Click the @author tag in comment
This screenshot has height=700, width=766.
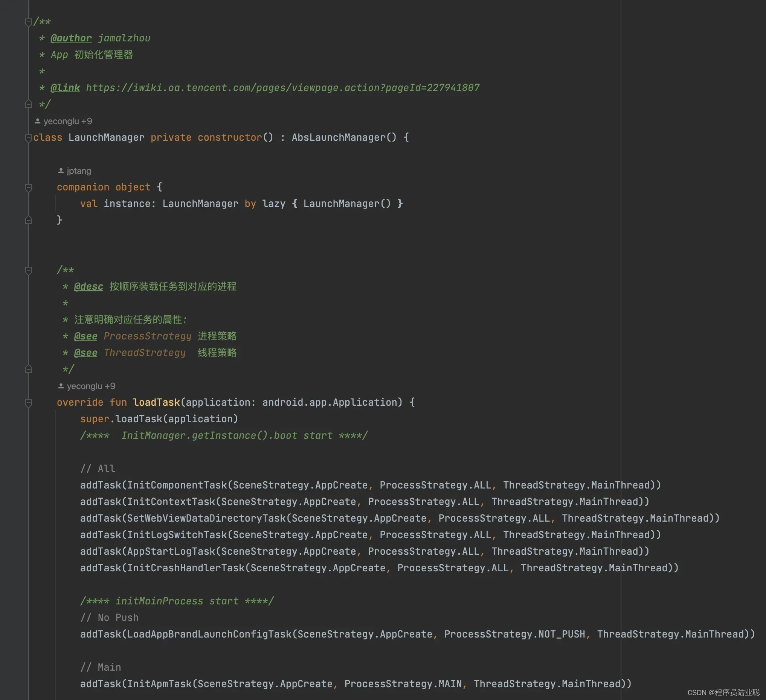click(71, 38)
